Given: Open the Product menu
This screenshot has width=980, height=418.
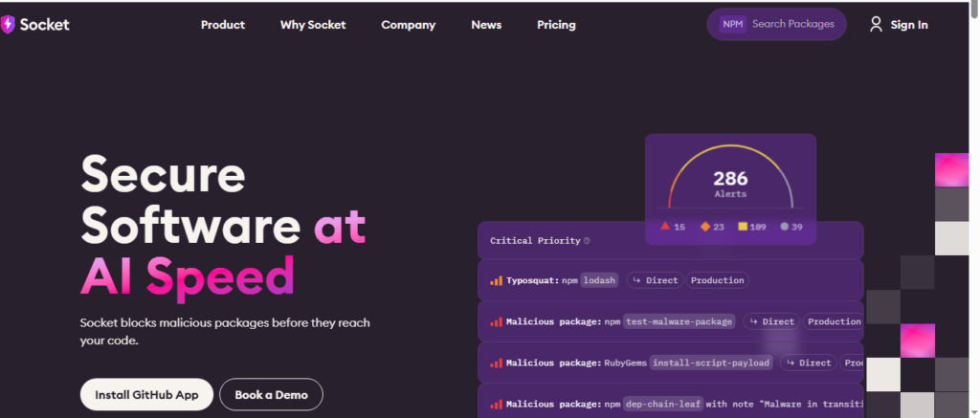Looking at the screenshot, I should tap(222, 25).
